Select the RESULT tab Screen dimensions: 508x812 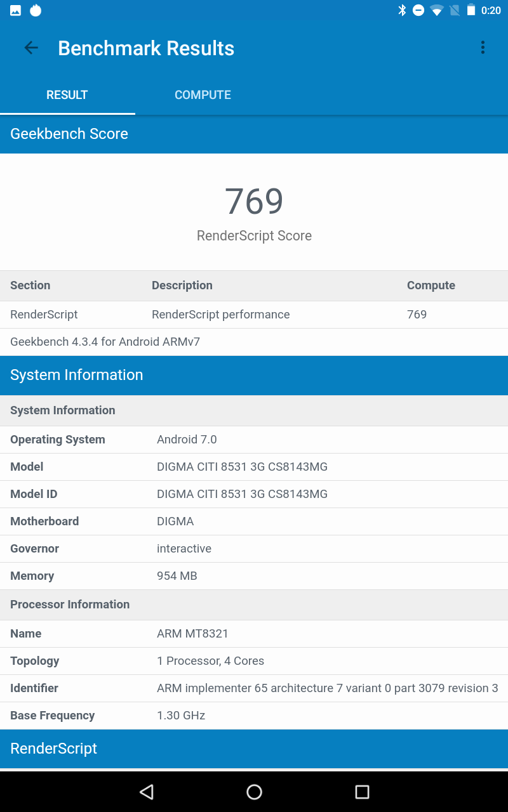(x=67, y=95)
